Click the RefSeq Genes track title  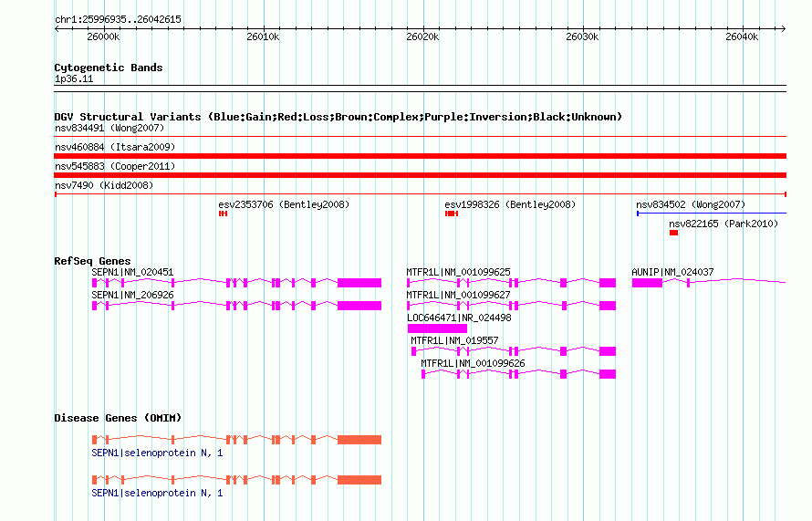[92, 261]
